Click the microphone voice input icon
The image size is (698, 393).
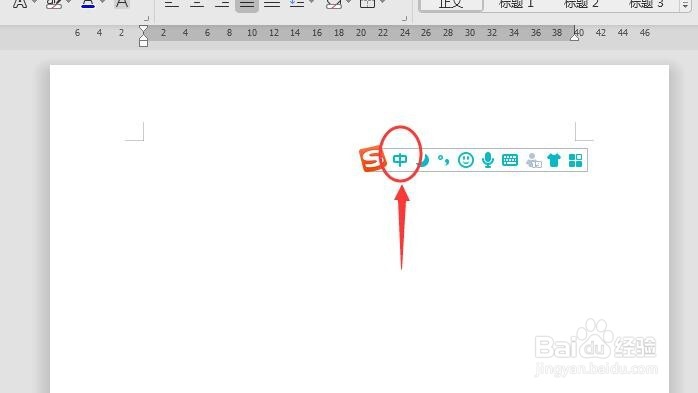488,160
